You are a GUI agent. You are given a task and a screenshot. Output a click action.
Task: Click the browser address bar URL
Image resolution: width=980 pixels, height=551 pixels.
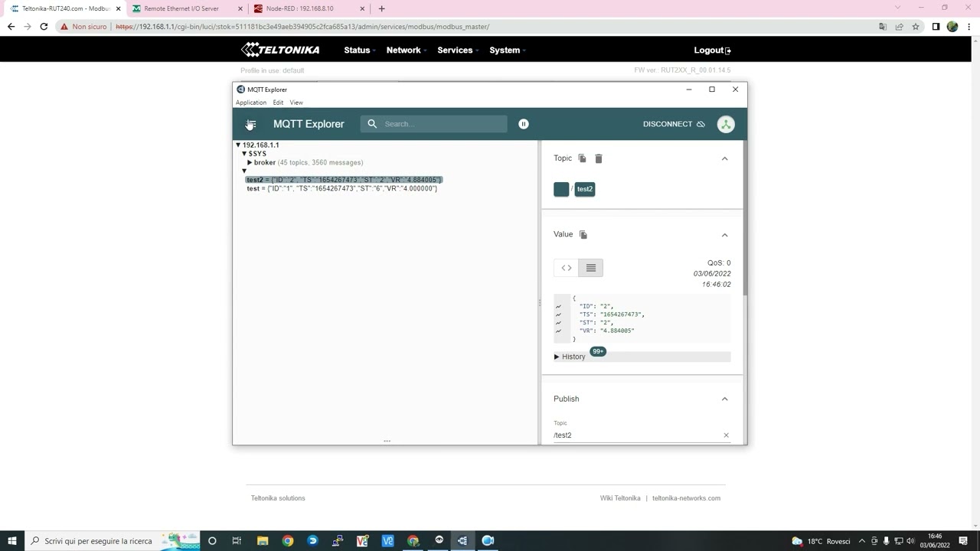302,27
